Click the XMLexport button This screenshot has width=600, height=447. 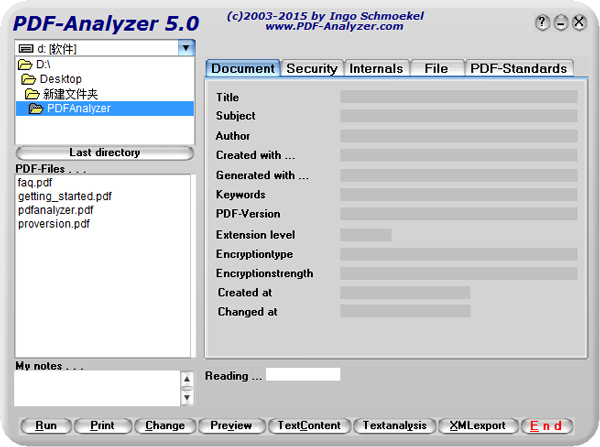click(x=478, y=426)
